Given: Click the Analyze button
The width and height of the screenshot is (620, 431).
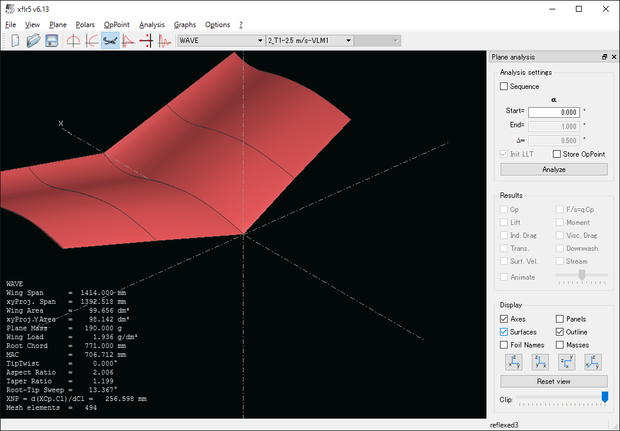Looking at the screenshot, I should [553, 169].
